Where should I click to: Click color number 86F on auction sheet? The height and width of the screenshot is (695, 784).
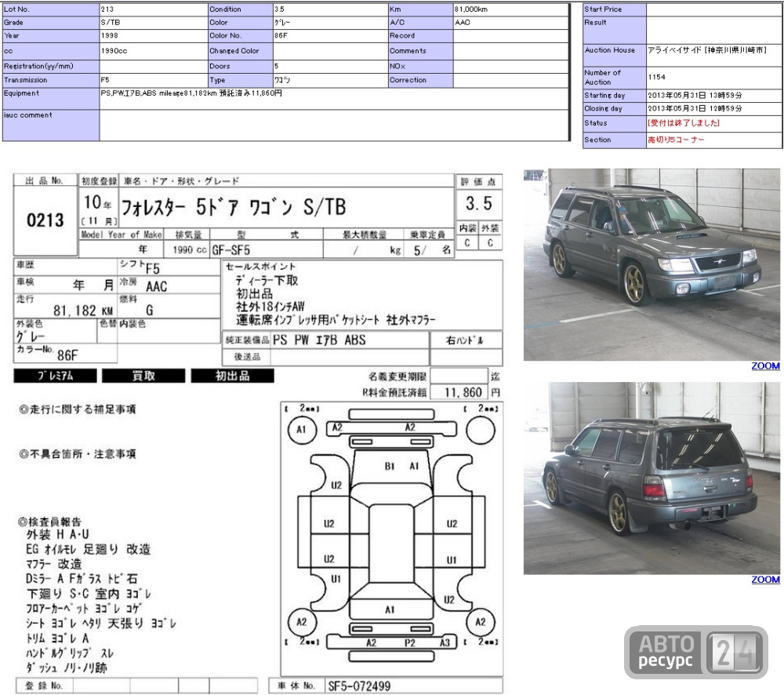coord(67,355)
